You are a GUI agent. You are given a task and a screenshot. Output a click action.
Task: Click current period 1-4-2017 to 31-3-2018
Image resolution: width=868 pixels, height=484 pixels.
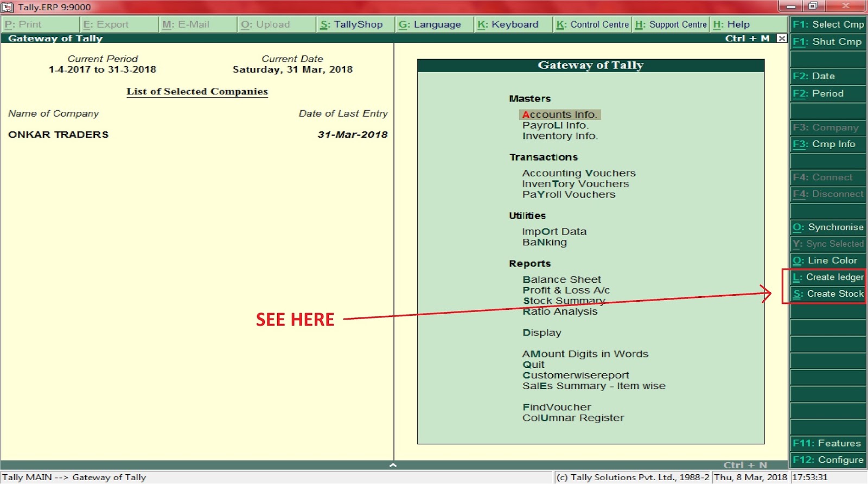tap(103, 69)
